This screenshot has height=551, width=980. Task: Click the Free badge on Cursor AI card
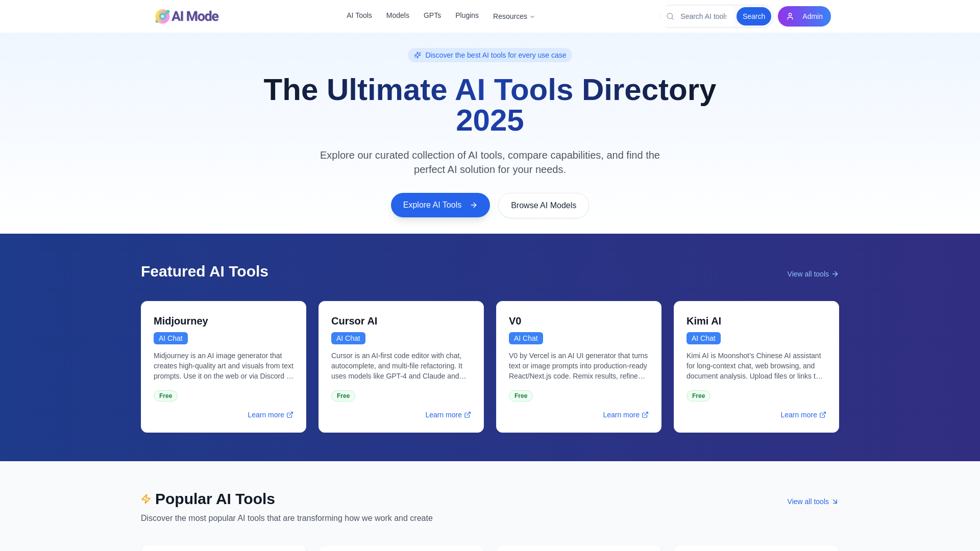pyautogui.click(x=343, y=396)
